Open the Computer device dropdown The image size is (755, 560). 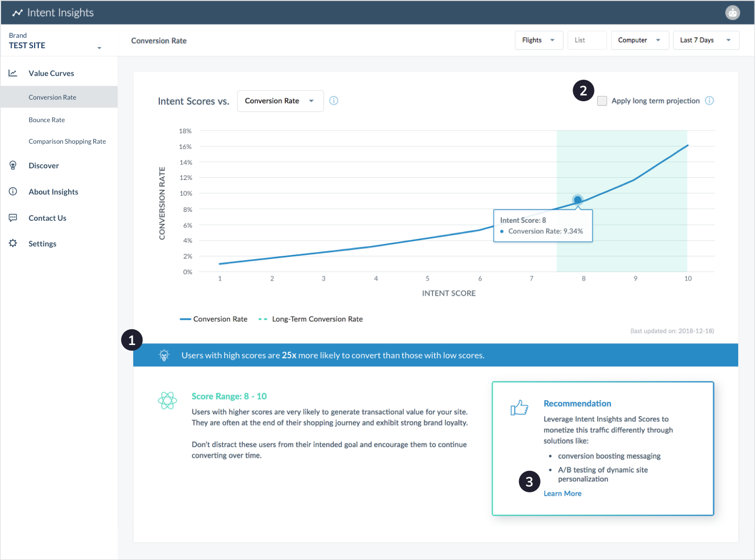click(x=639, y=40)
